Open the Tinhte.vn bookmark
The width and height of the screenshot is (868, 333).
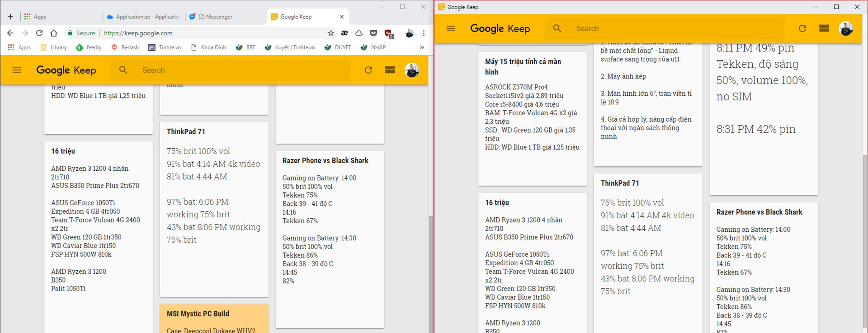[164, 47]
